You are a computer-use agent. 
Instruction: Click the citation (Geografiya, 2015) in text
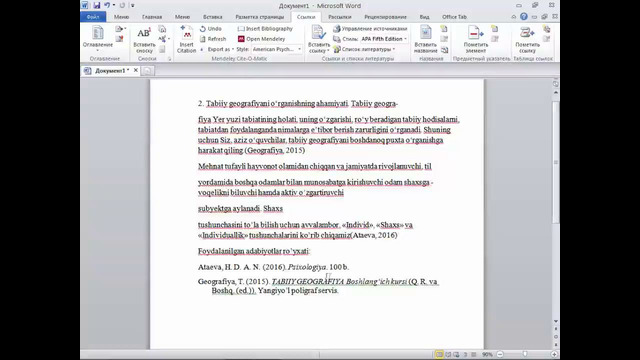[275, 150]
